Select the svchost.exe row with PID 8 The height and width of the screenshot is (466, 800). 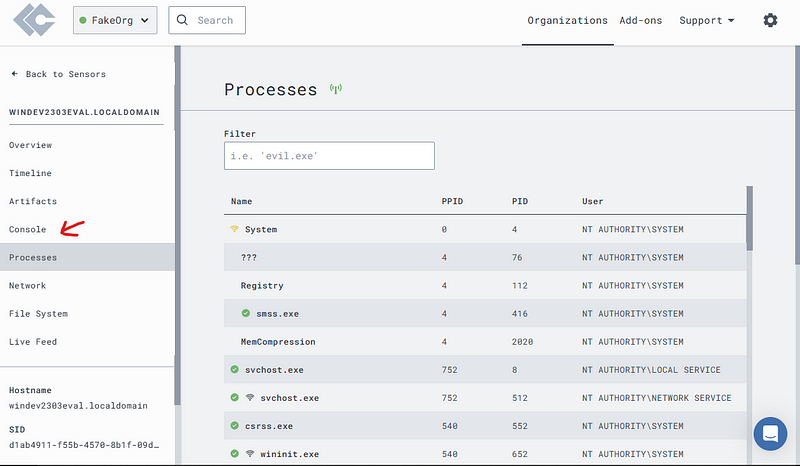(x=485, y=370)
